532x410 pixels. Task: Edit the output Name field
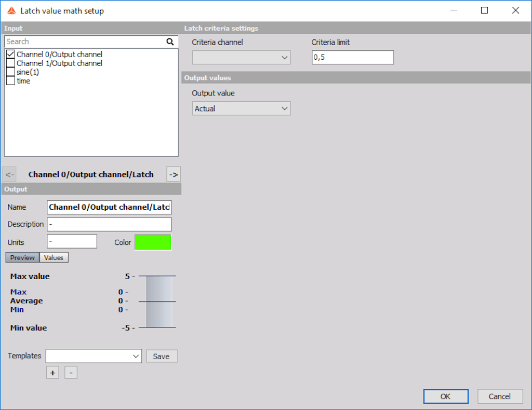(x=109, y=207)
